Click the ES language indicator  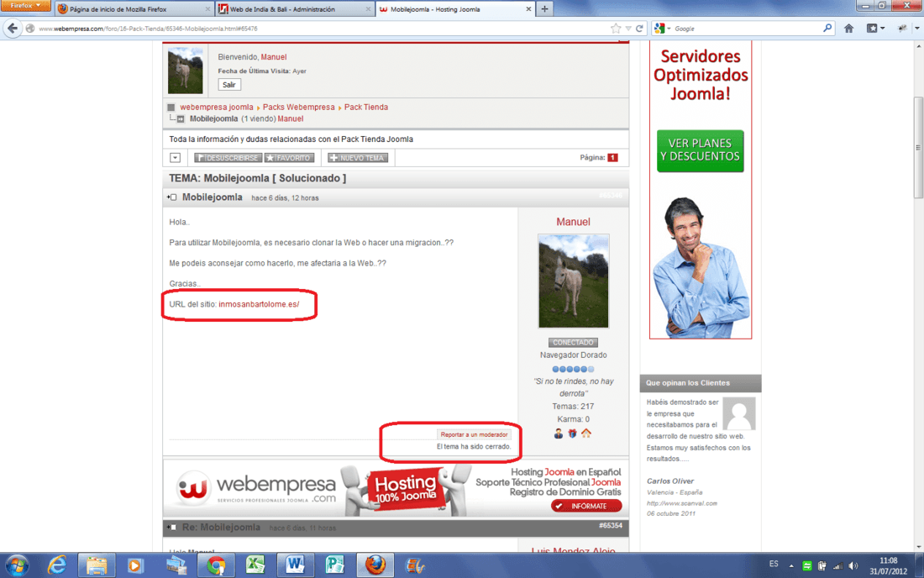tap(774, 564)
